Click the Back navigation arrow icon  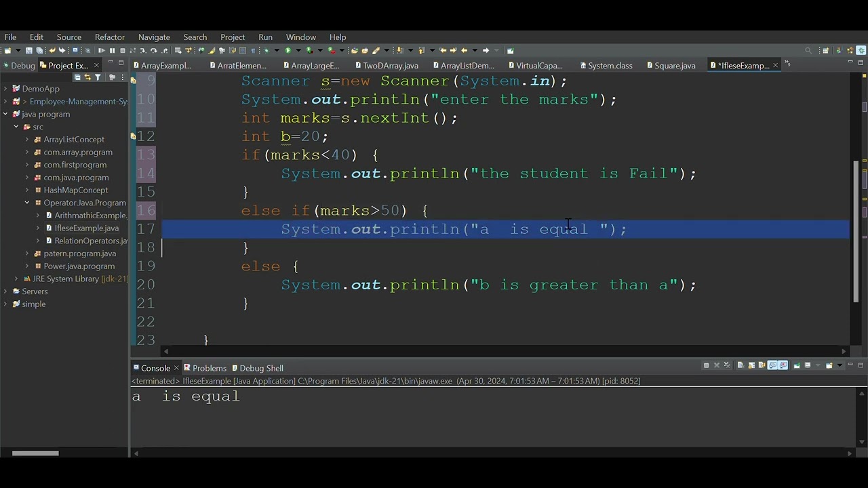pyautogui.click(x=464, y=50)
